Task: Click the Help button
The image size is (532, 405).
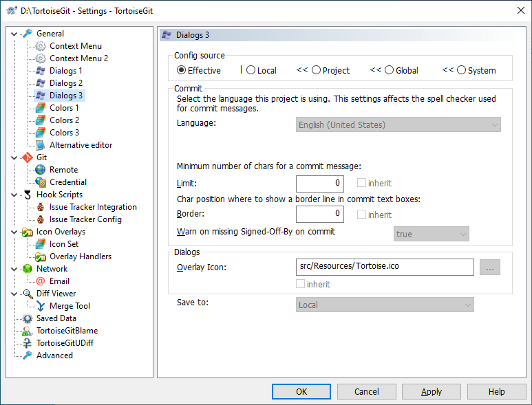Action: pos(497,391)
